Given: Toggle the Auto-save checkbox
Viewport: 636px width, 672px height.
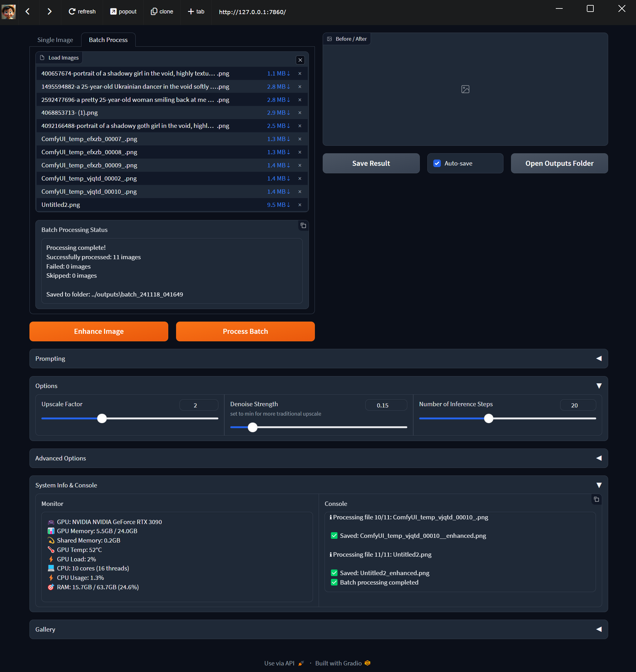Looking at the screenshot, I should tap(437, 163).
